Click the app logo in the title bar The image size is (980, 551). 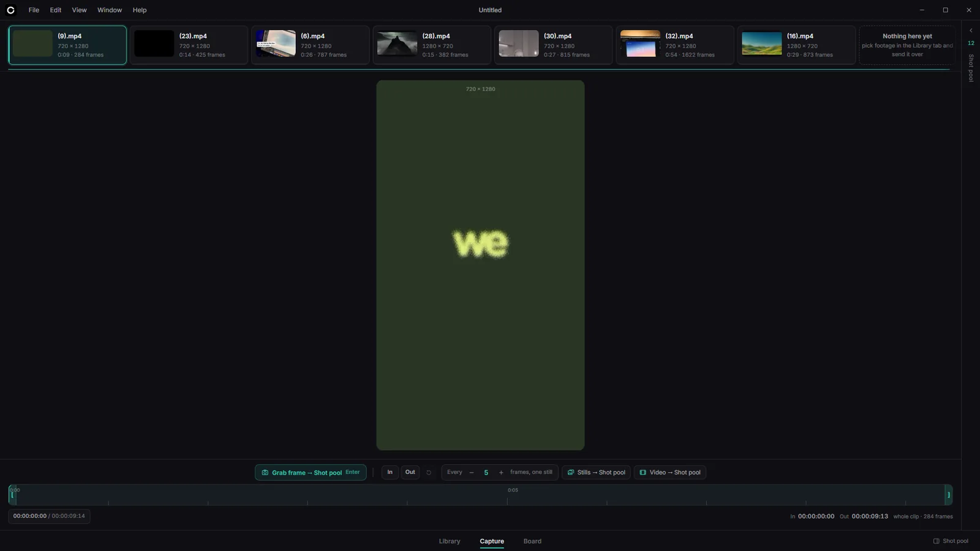click(x=10, y=10)
